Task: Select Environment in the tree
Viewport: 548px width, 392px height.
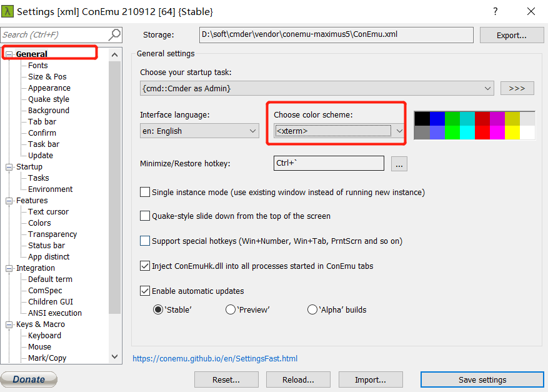Action: click(x=51, y=189)
